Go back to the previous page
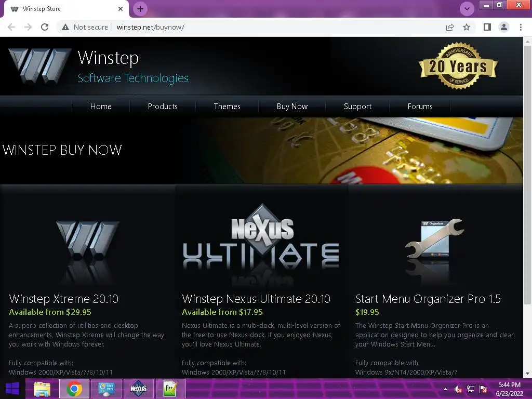This screenshot has height=399, width=532. tap(11, 27)
